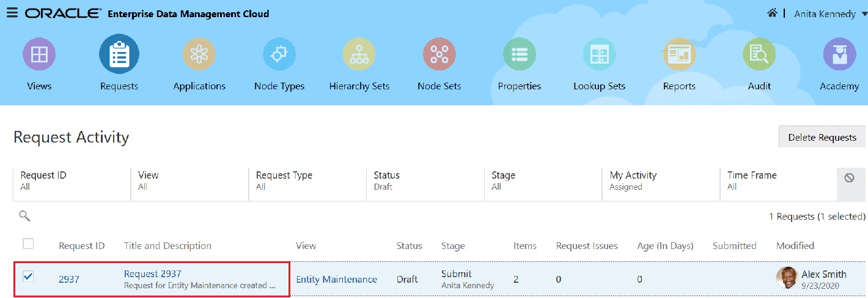This screenshot has width=868, height=298.
Task: Sort by Title and Description column header
Action: (x=167, y=245)
